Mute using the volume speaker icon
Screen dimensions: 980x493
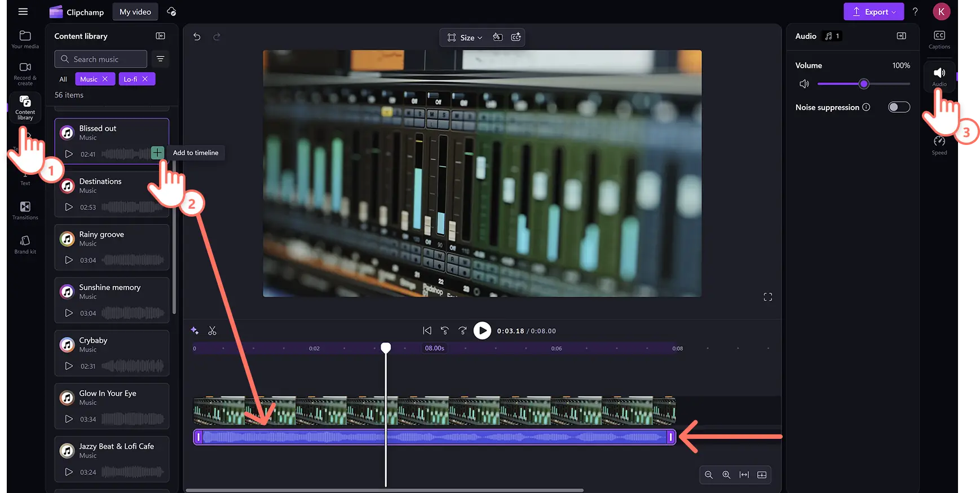pos(804,84)
